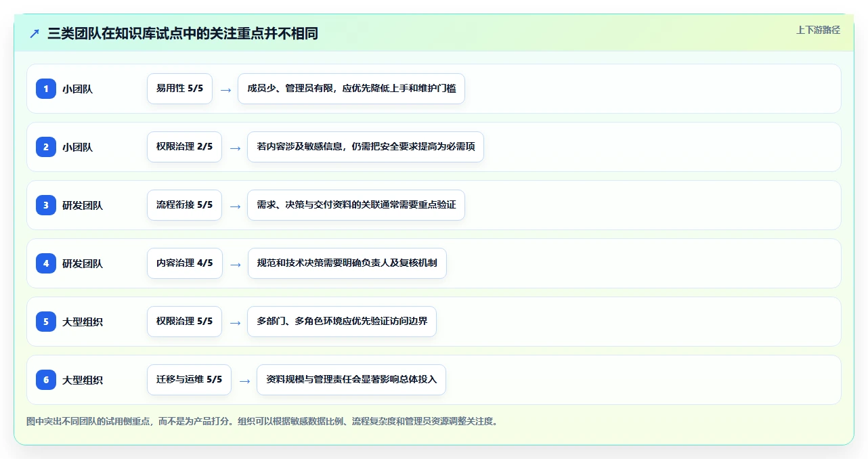Viewport: 868px width, 459px height.
Task: Click the title 三类团队在知识库试点中的关注重点并不相同
Action: click(x=183, y=34)
